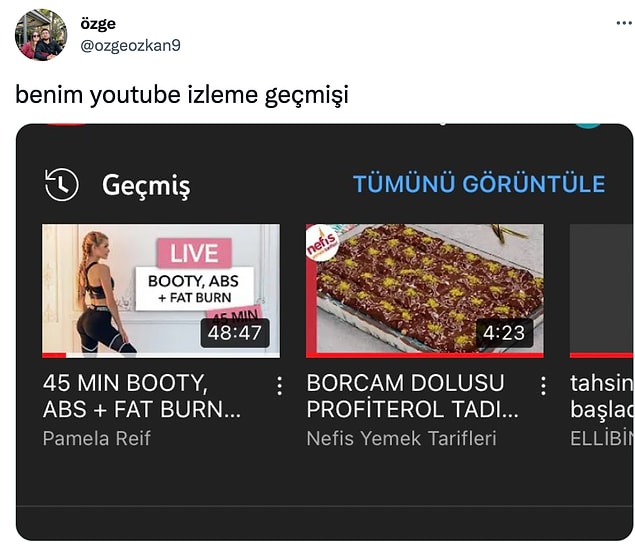635x544 pixels.
Task: Open options menu for BORCAM DOLUSU PROFİTEROL video
Action: coord(543,386)
